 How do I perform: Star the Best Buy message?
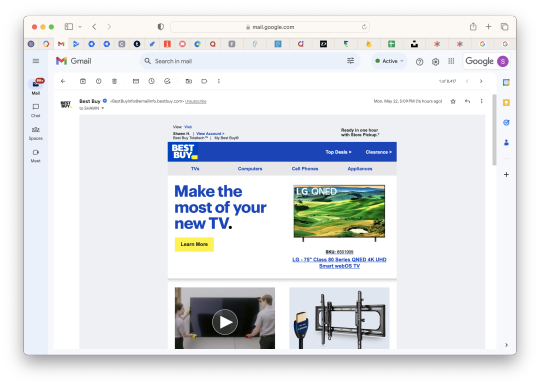tap(453, 101)
